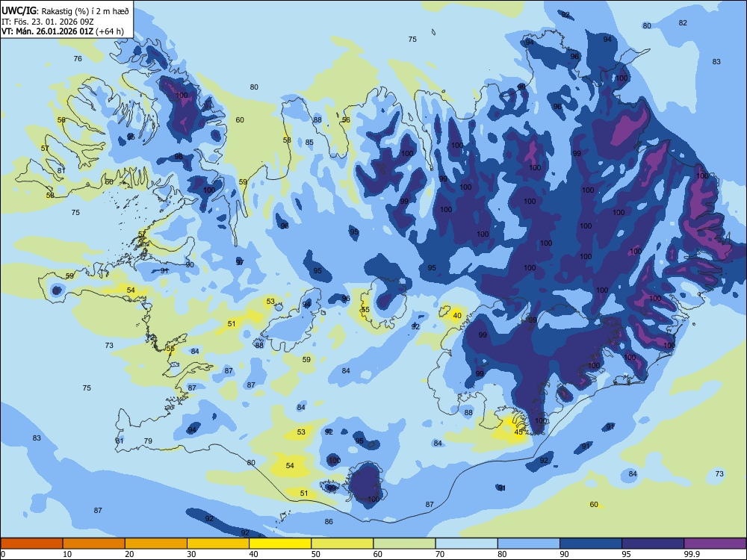
Task: Click the map value '76' in the northwest sea
Action: [78, 58]
